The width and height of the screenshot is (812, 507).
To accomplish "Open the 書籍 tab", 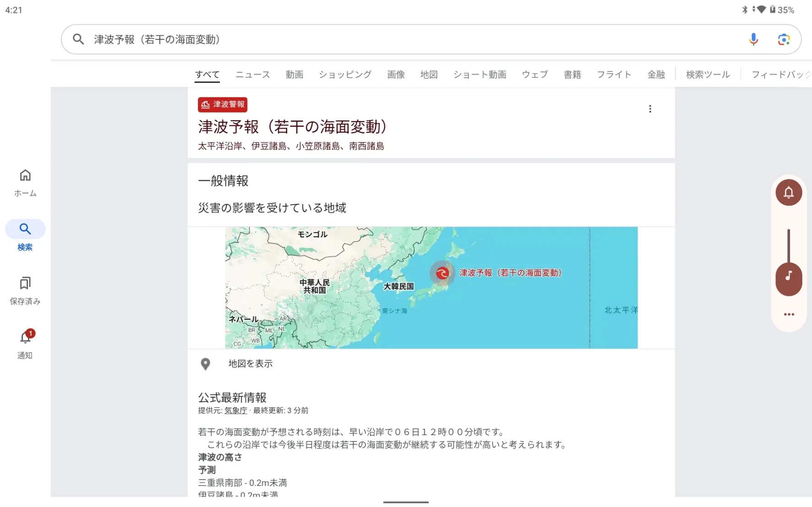I will 572,75.
